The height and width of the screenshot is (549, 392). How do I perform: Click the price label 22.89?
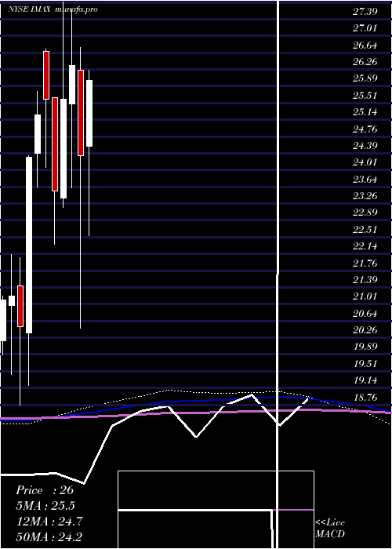pos(365,213)
